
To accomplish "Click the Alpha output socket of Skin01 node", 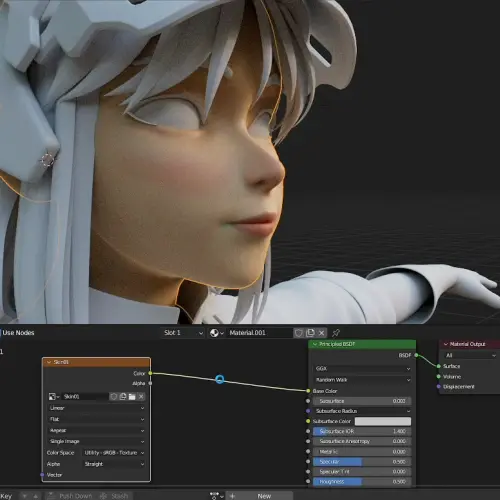I will coord(150,383).
